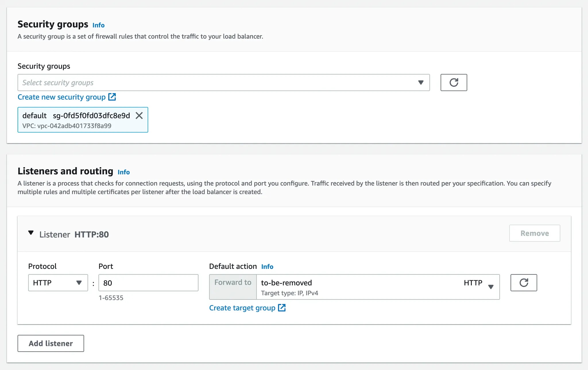This screenshot has height=370, width=588.
Task: Refresh the security groups list
Action: click(454, 82)
